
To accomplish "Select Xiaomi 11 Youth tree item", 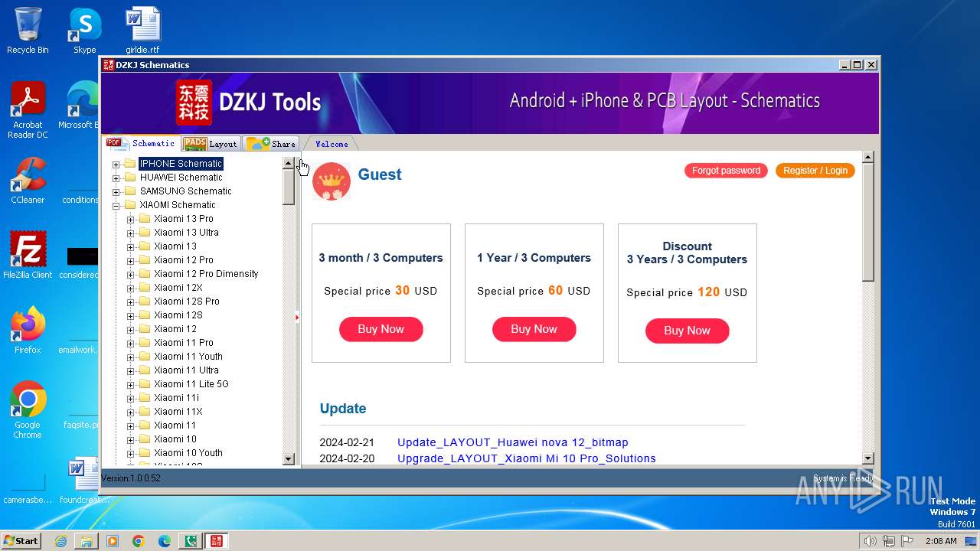I will pos(188,357).
